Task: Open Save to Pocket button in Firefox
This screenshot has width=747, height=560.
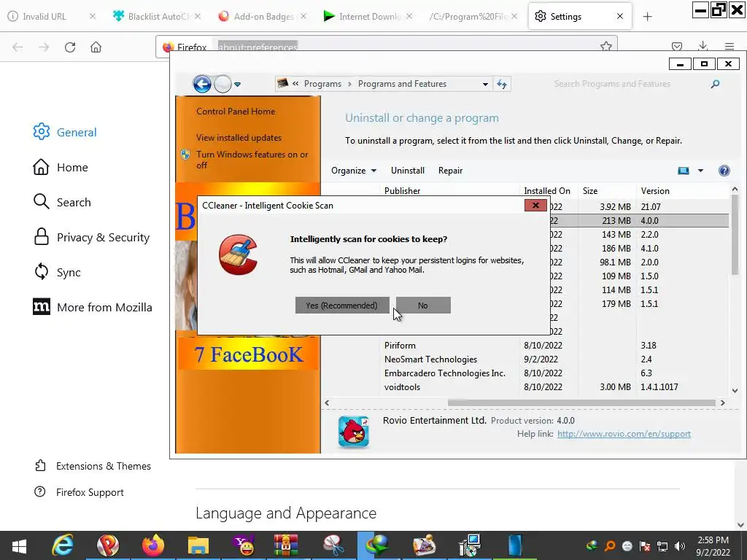Action: click(x=676, y=46)
